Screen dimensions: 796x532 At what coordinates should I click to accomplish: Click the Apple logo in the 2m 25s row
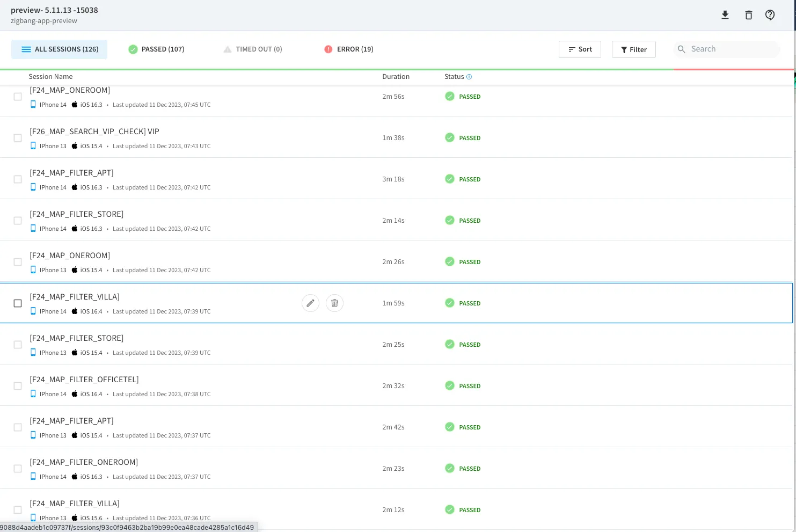pos(75,353)
